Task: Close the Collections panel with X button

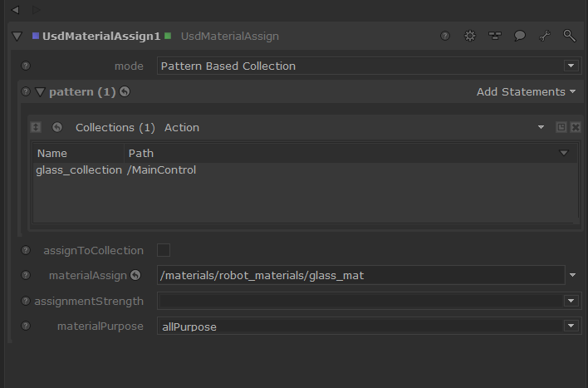Action: point(576,127)
